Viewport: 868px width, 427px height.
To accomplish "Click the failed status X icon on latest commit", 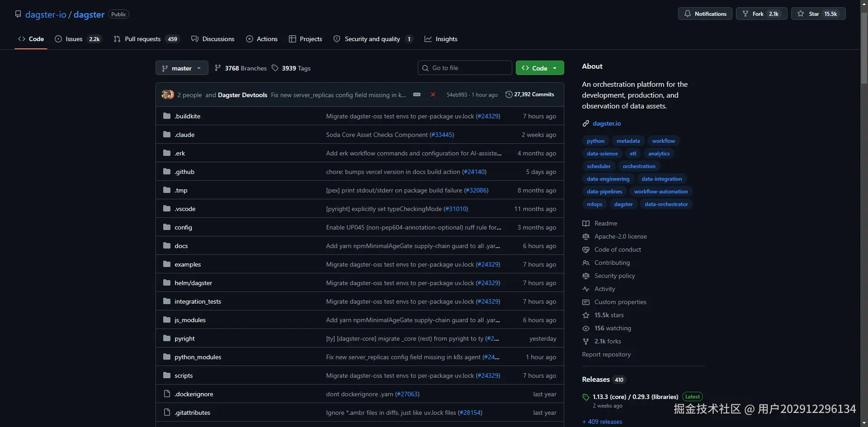I will [433, 94].
